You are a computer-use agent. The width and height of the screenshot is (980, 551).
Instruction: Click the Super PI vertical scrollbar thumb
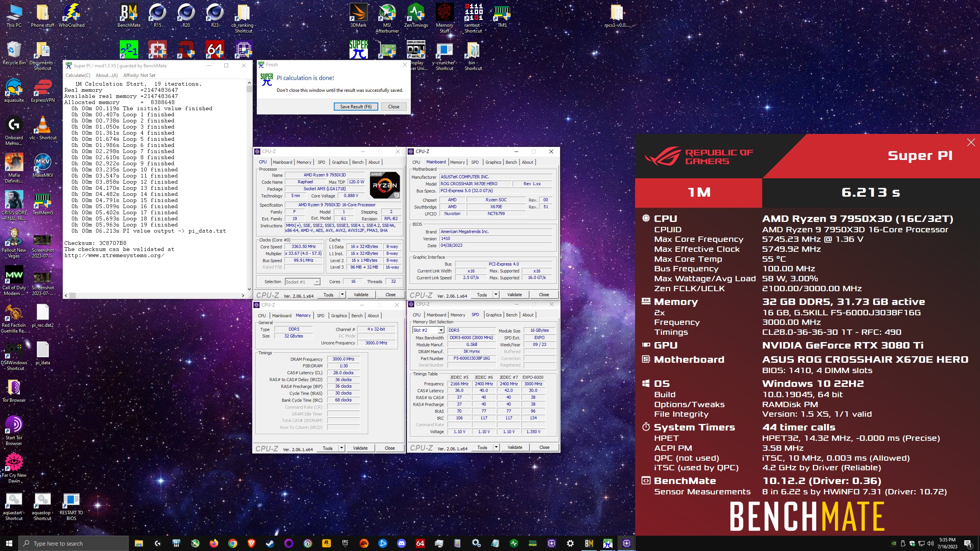(249, 89)
